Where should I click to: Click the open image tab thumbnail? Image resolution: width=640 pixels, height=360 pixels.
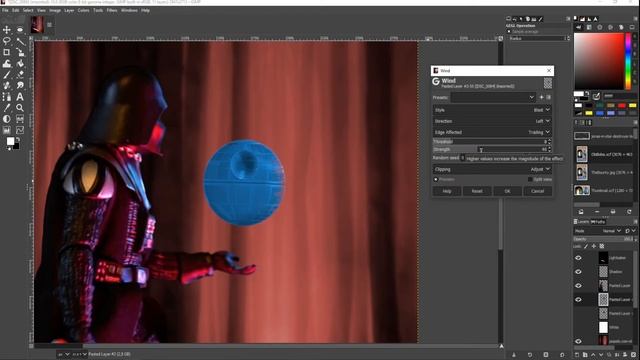point(37,24)
